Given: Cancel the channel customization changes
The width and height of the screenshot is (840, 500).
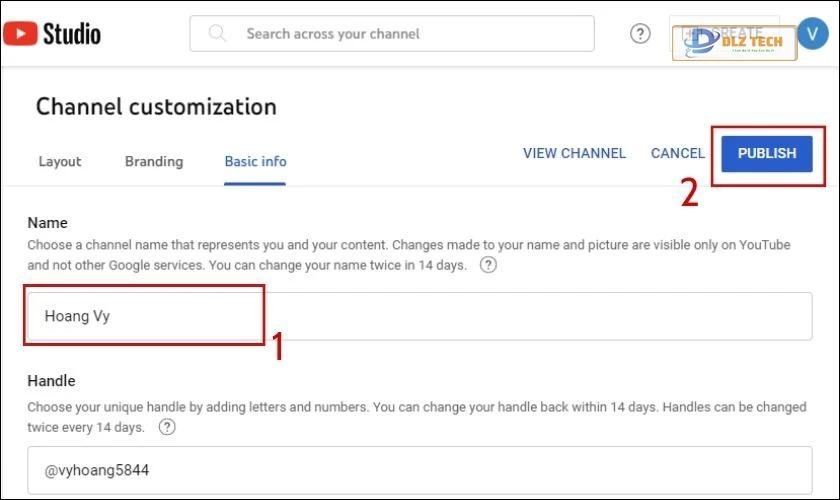Looking at the screenshot, I should coord(677,153).
